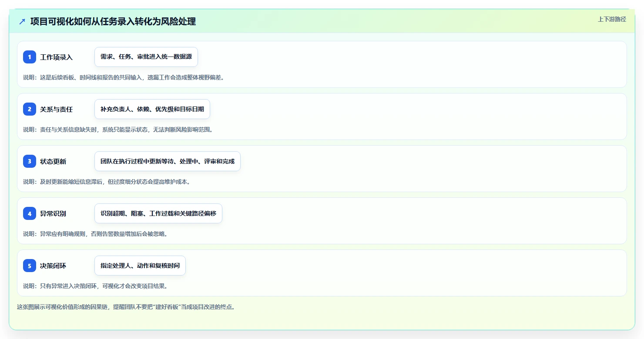Click the '工作项录入' step label

57,57
